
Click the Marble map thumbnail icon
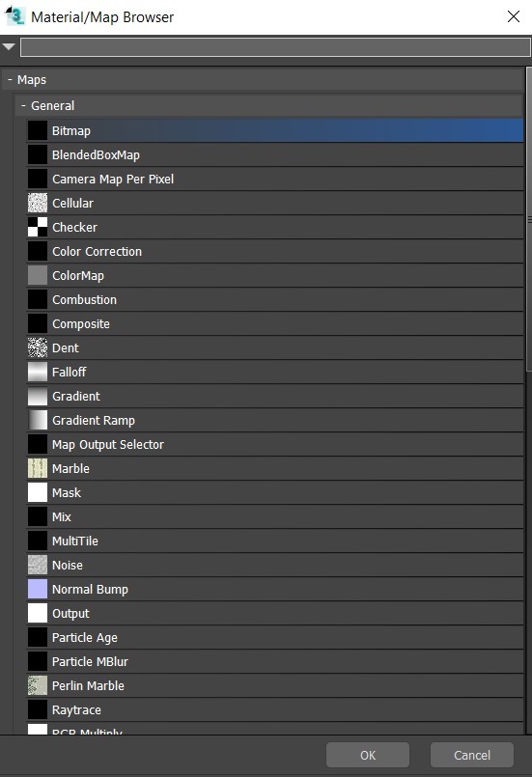38,468
